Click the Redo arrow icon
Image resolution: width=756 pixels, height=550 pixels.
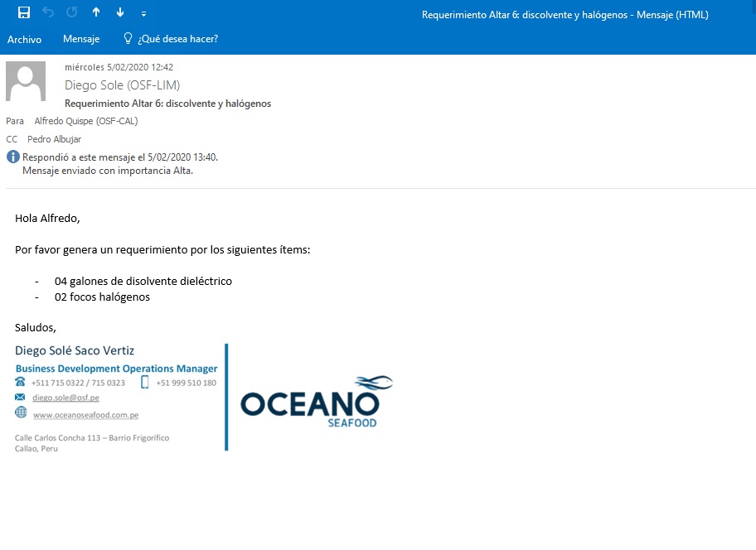[72, 12]
